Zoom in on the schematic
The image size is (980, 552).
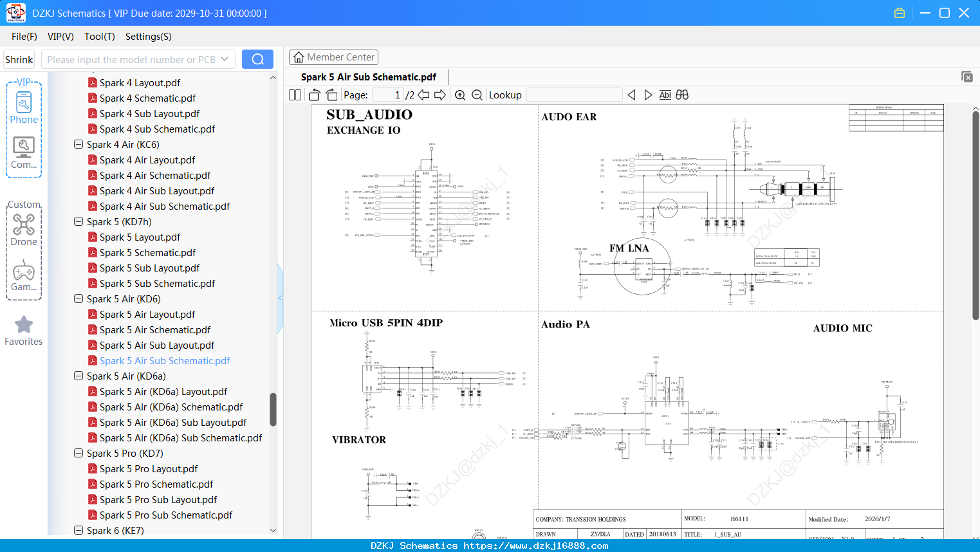pos(460,95)
